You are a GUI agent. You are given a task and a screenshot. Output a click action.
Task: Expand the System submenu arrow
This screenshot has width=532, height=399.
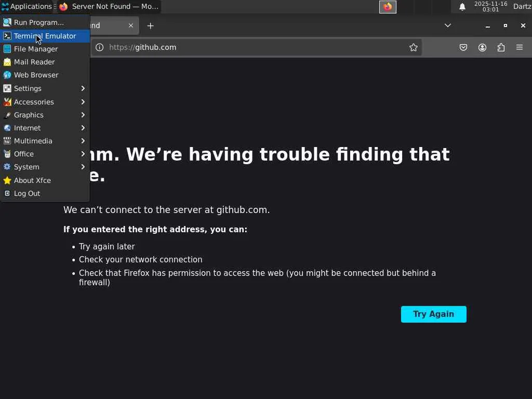(83, 167)
